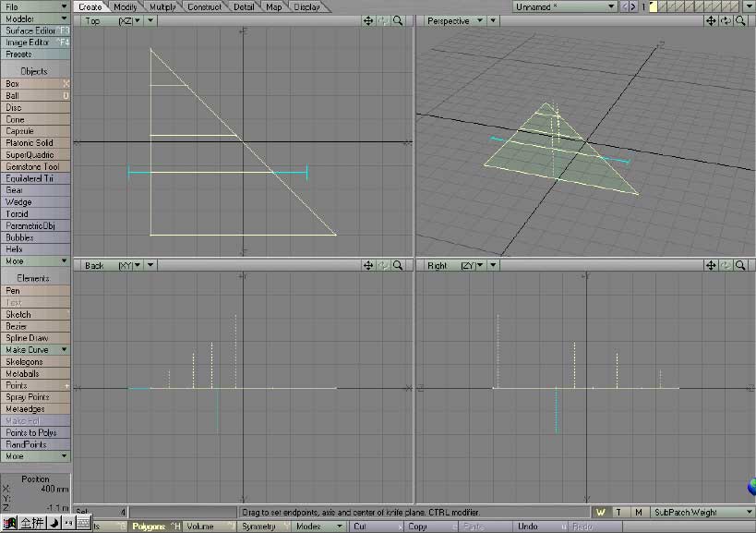This screenshot has height=533, width=756.
Task: Click the zoom magnifier in the Right viewport
Action: 741,265
